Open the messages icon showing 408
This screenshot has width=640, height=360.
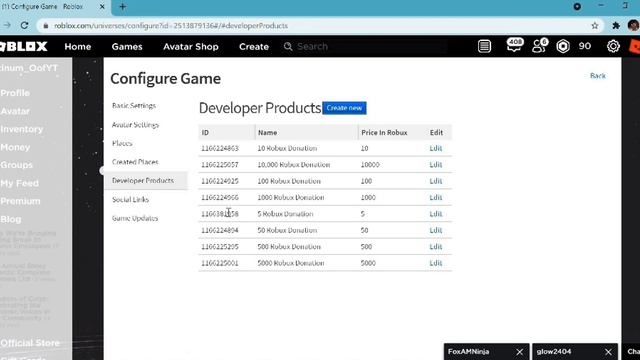coord(514,45)
